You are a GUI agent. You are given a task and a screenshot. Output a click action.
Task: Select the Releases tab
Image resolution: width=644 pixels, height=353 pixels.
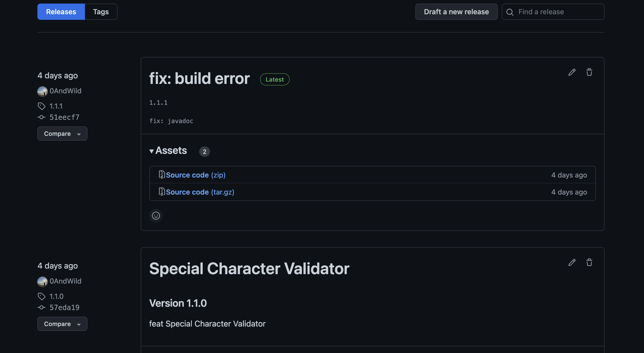[x=61, y=12]
